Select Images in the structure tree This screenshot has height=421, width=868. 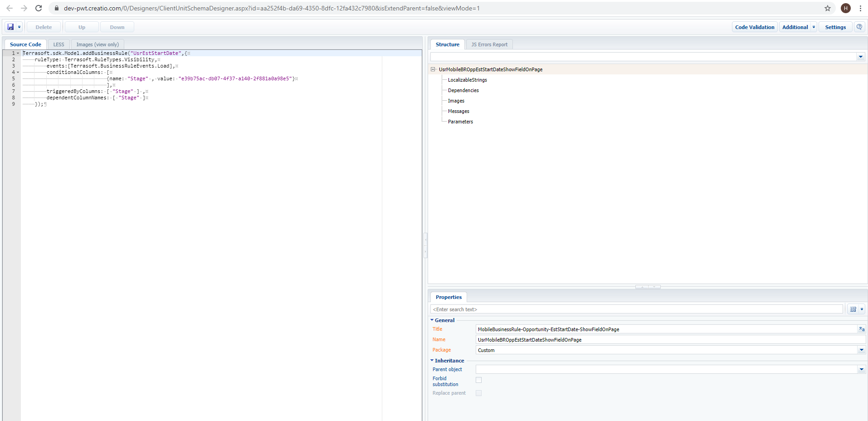(456, 101)
